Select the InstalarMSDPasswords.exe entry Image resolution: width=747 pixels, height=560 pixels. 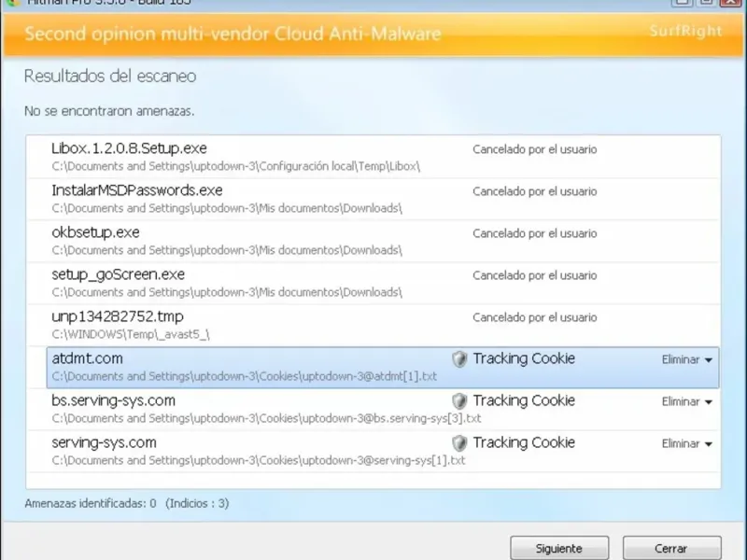pyautogui.click(x=373, y=199)
